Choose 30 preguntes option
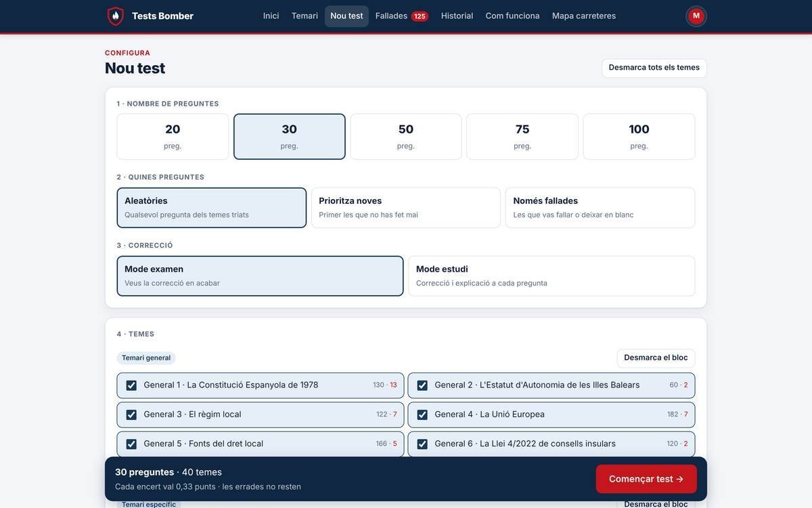Image resolution: width=812 pixels, height=508 pixels. pyautogui.click(x=290, y=136)
